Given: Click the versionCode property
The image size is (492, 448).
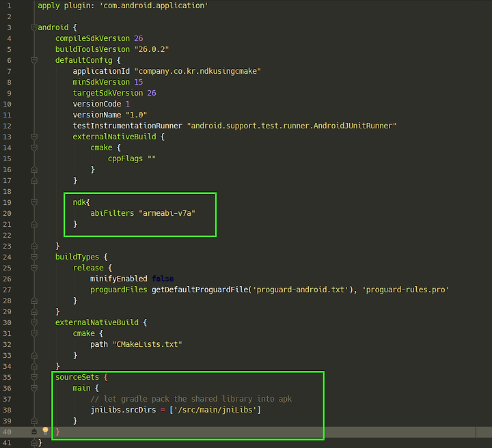Looking at the screenshot, I should click(97, 104).
